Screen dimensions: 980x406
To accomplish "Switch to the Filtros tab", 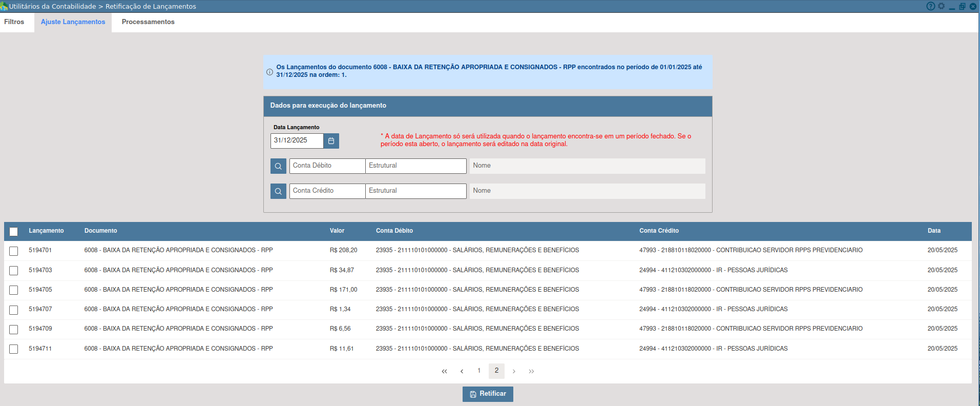I will coord(14,22).
